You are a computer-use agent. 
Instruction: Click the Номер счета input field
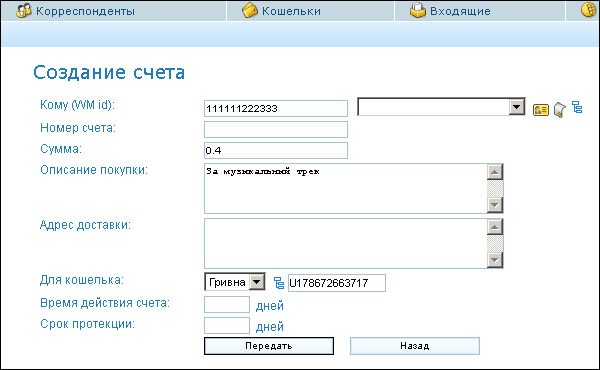276,129
